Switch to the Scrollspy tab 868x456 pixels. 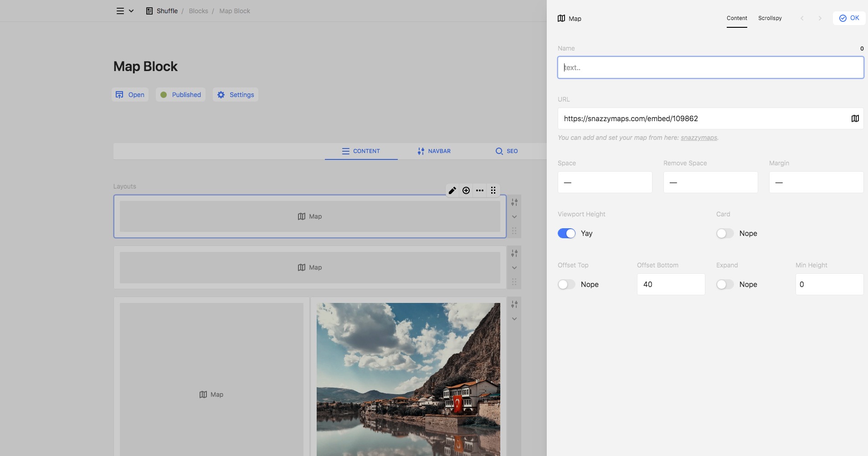pos(770,18)
